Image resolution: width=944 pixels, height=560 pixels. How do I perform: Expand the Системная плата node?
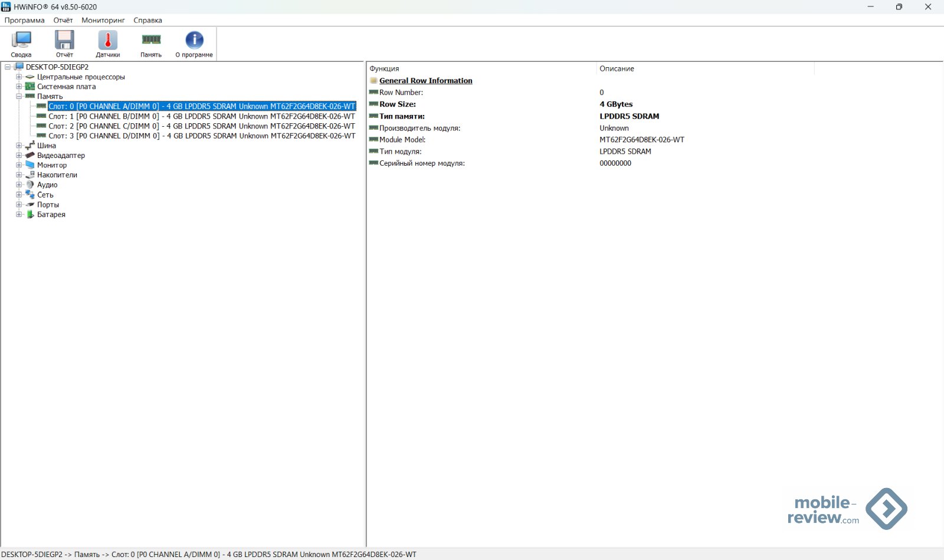[x=19, y=87]
